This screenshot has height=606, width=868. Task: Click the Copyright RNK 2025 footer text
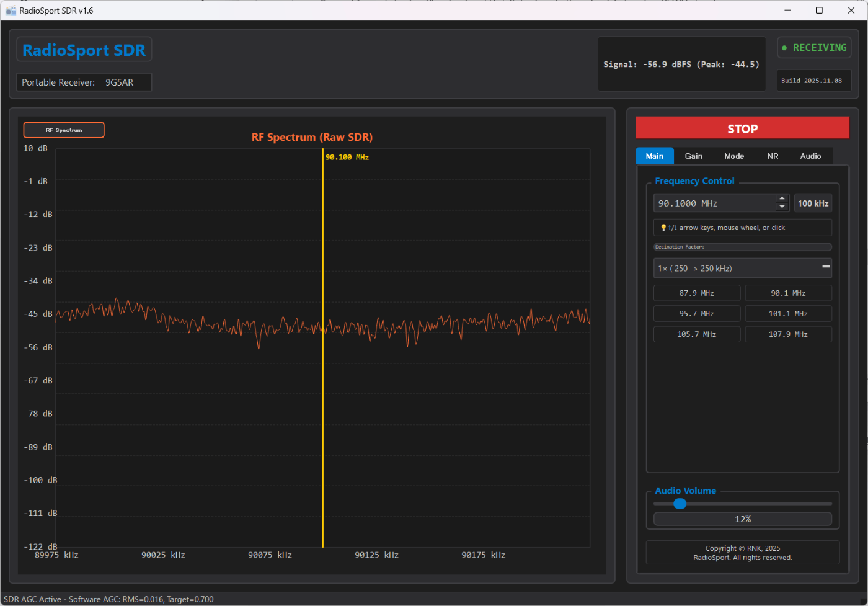[743, 553]
